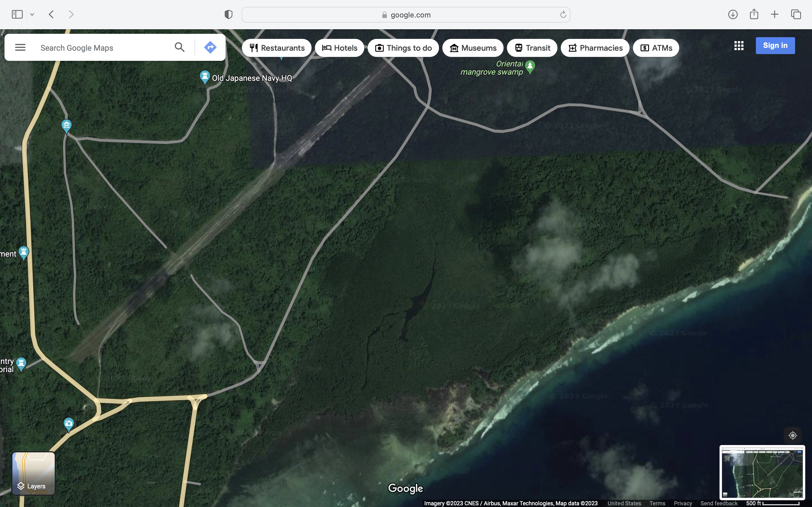Toggle the Safari sidebar

(x=17, y=14)
